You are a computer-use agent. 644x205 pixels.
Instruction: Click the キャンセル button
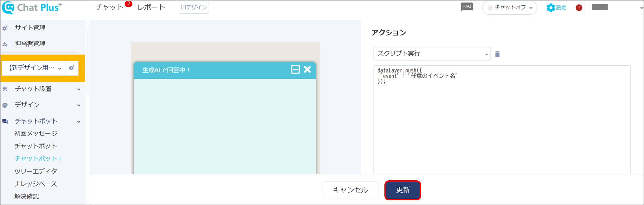pos(350,190)
